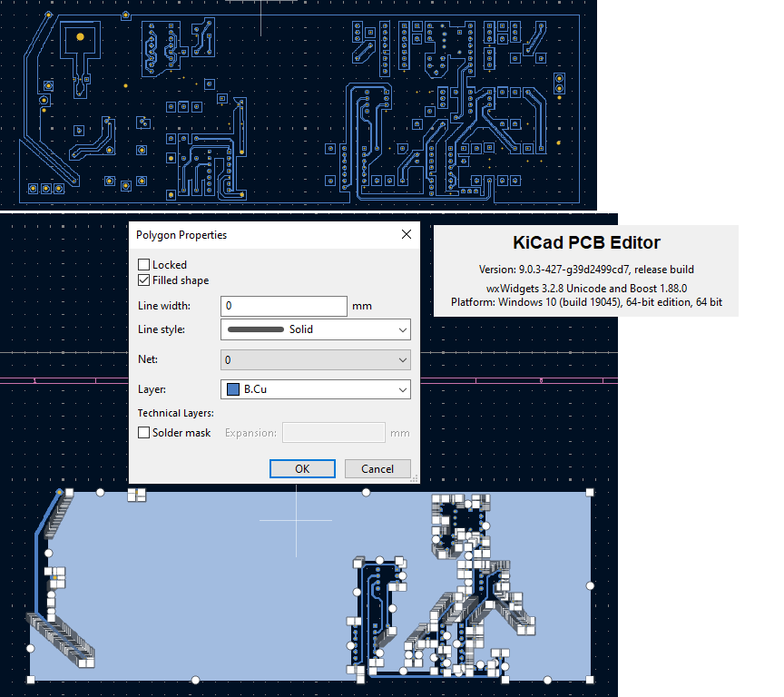Click the Solid line style preview
Screen dimensions: 784x697
click(256, 329)
